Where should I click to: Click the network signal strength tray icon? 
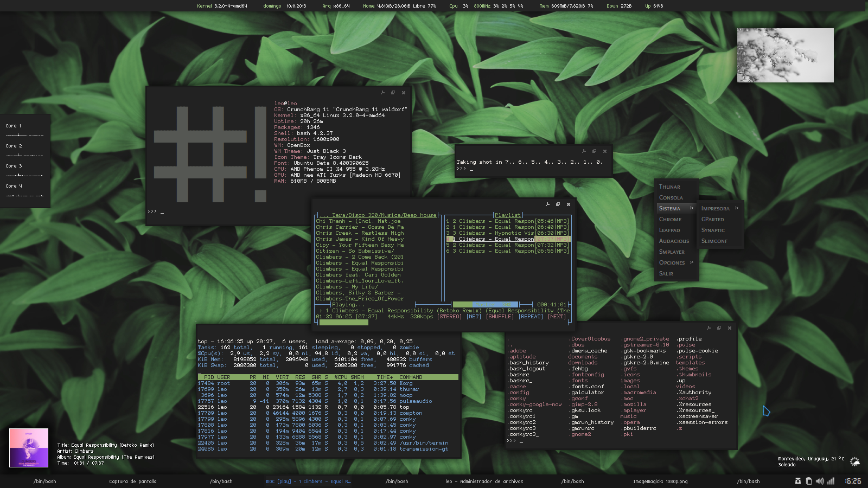[x=831, y=481]
